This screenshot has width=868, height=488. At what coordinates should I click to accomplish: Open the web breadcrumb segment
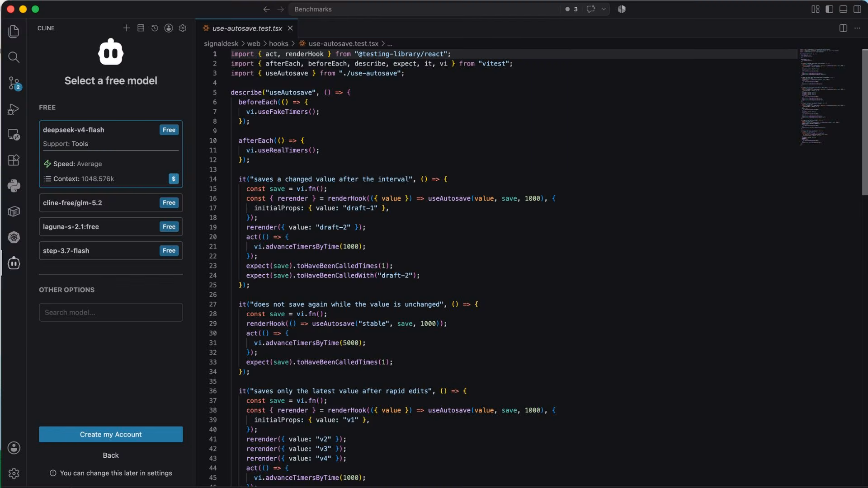click(x=254, y=43)
